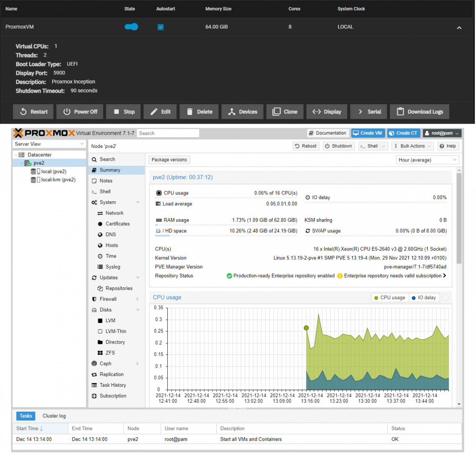Expand the Firewall menu section
The image size is (476, 455).
pyautogui.click(x=138, y=300)
